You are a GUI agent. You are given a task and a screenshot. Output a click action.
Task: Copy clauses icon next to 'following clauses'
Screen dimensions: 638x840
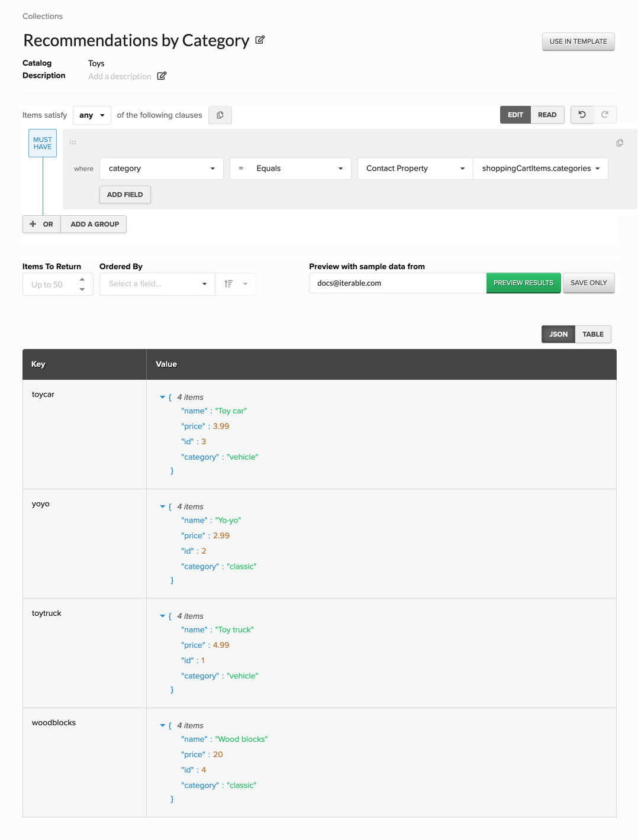coord(220,115)
